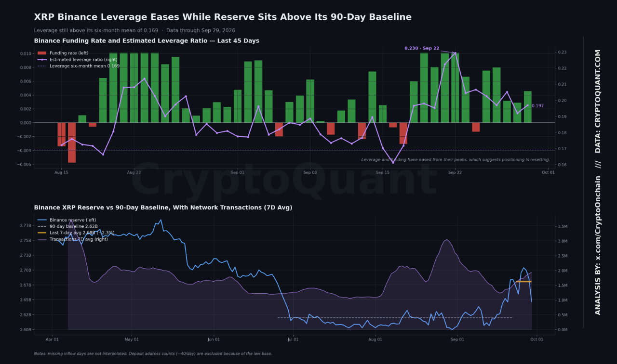Screen dimensions: 617x364
Task: Click the '2.77B' reserve axis value
Action: coord(26,226)
